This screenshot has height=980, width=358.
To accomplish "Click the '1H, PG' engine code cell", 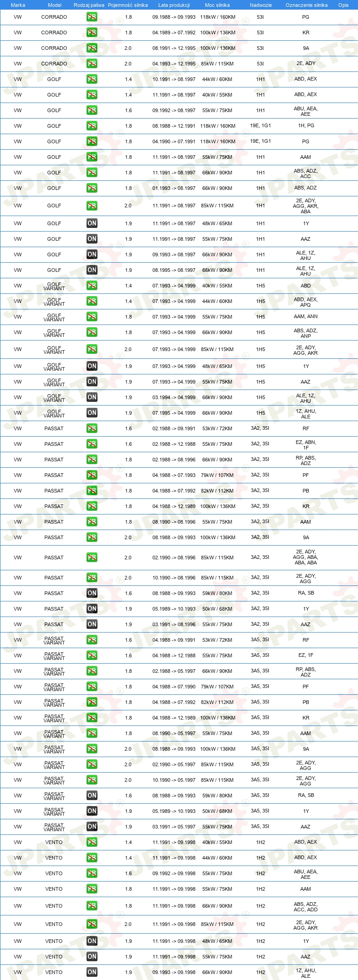I will coord(306,125).
